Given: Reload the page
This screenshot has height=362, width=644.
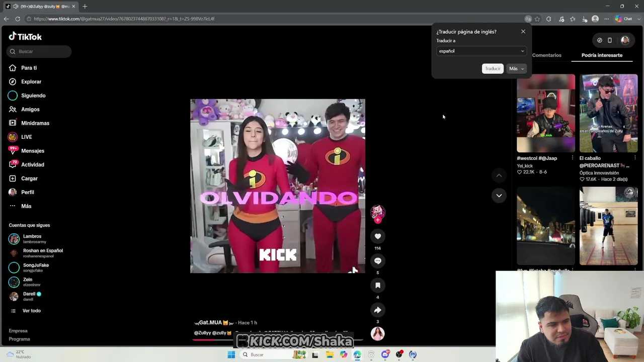Looking at the screenshot, I should (x=18, y=19).
